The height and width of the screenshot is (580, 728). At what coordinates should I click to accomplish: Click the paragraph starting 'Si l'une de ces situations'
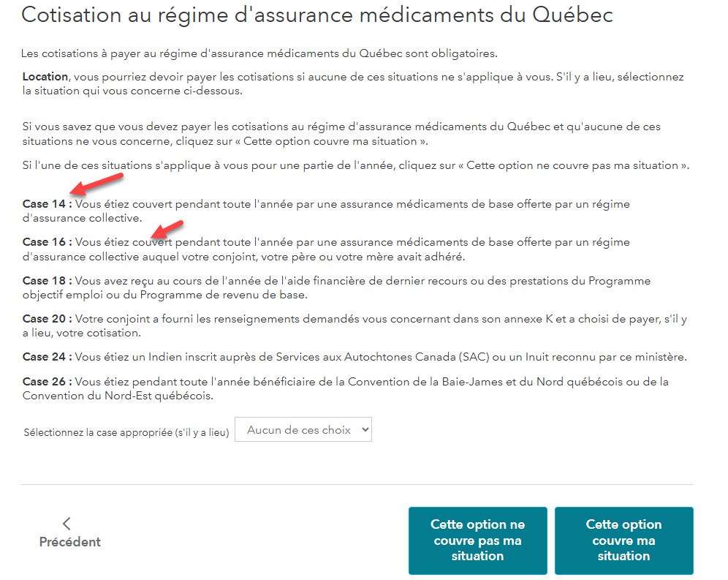click(x=355, y=165)
